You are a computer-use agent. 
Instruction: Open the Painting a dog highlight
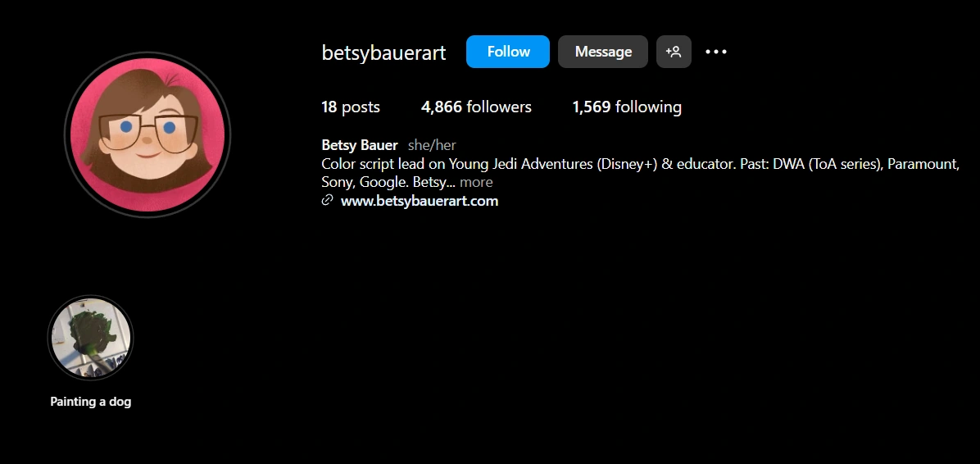point(91,338)
